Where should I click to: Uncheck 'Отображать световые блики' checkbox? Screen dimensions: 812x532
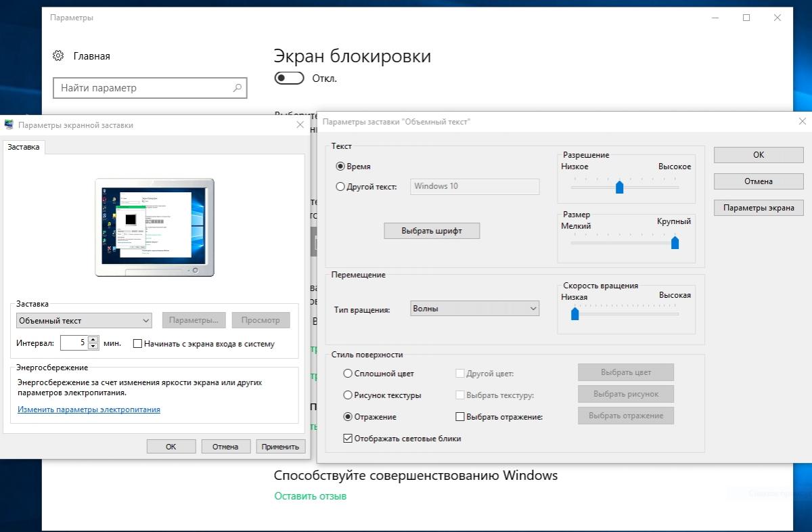[x=348, y=439]
